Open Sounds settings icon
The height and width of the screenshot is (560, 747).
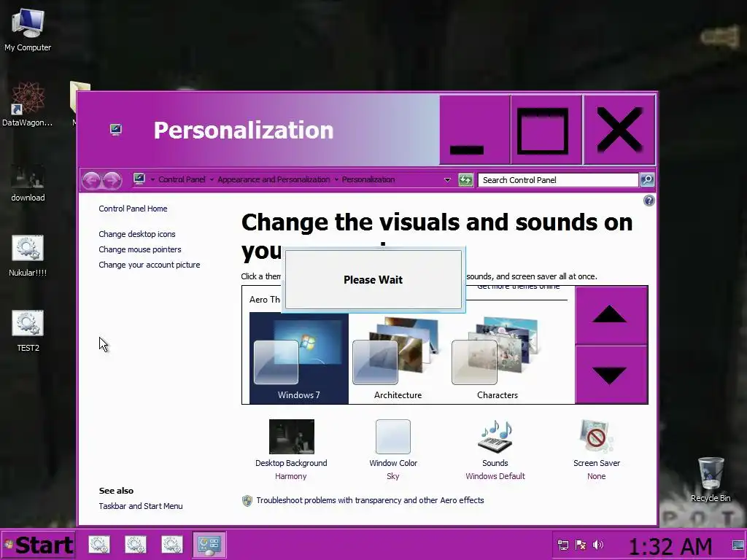coord(495,437)
